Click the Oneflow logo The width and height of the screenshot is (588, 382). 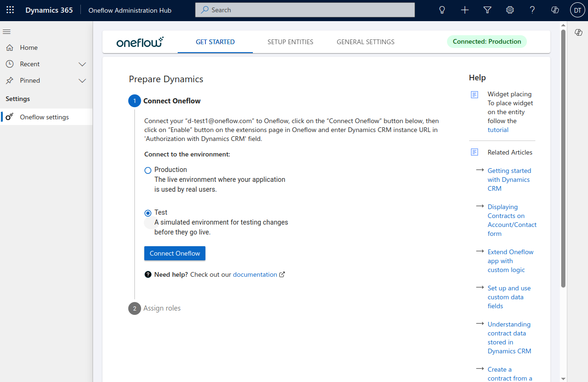click(x=140, y=42)
